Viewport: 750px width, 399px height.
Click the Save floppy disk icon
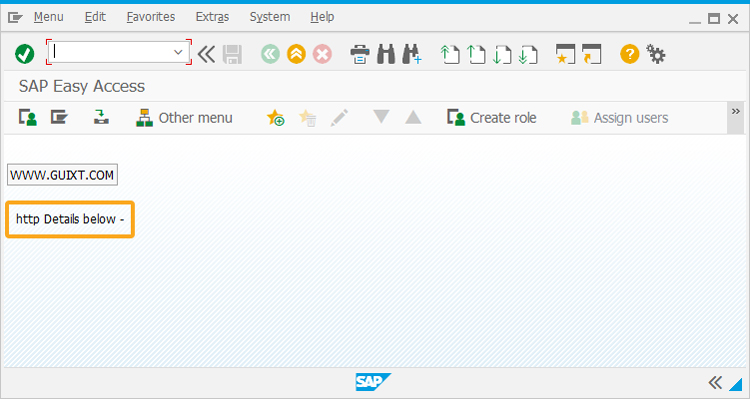(232, 54)
